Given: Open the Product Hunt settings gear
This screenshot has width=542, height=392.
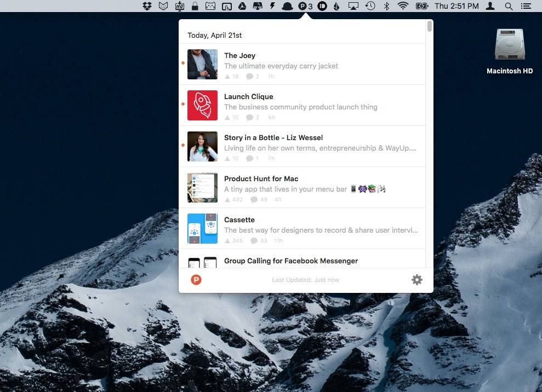Looking at the screenshot, I should 417,280.
